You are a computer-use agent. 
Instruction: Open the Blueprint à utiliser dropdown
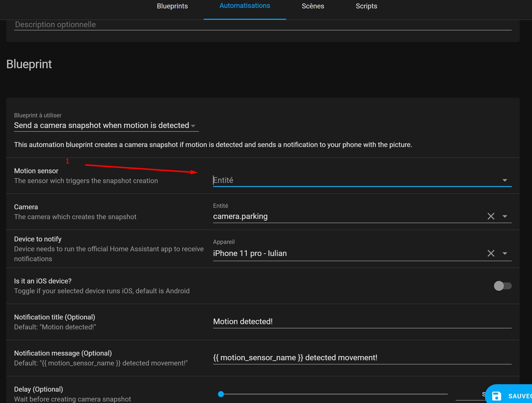pyautogui.click(x=106, y=125)
